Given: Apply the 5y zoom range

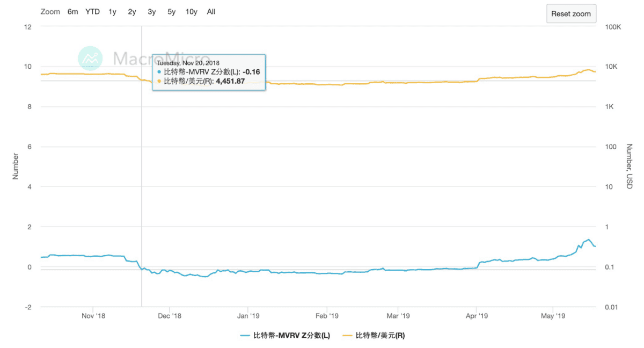Looking at the screenshot, I should coord(171,11).
